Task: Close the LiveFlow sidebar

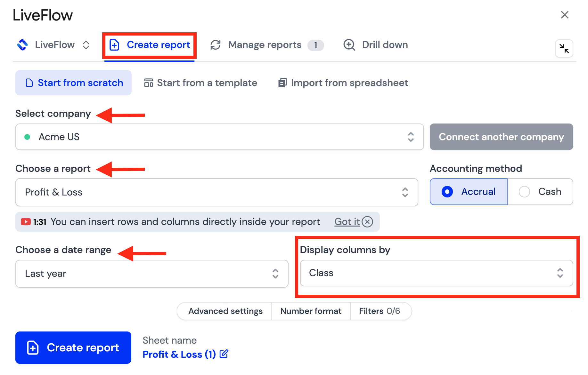Action: [x=565, y=15]
